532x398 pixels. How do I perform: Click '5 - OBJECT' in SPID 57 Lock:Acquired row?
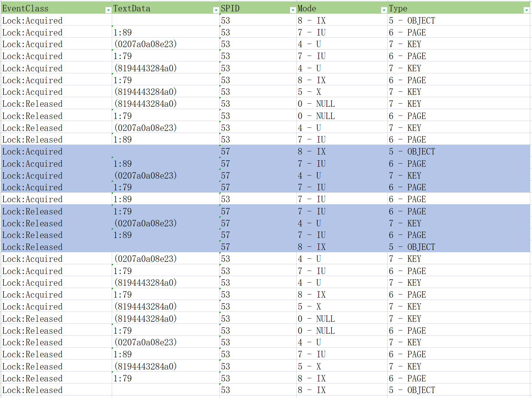tap(412, 152)
